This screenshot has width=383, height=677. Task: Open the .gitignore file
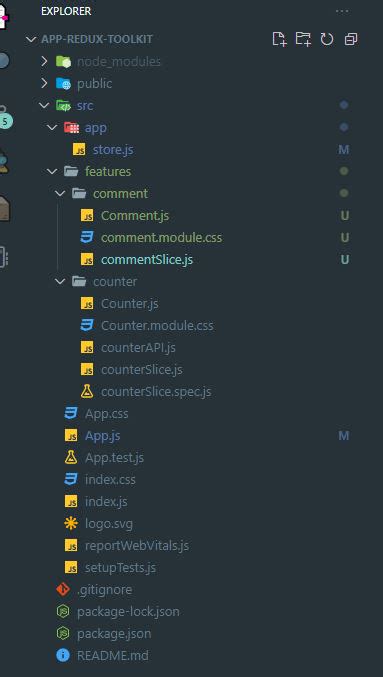pyautogui.click(x=104, y=589)
